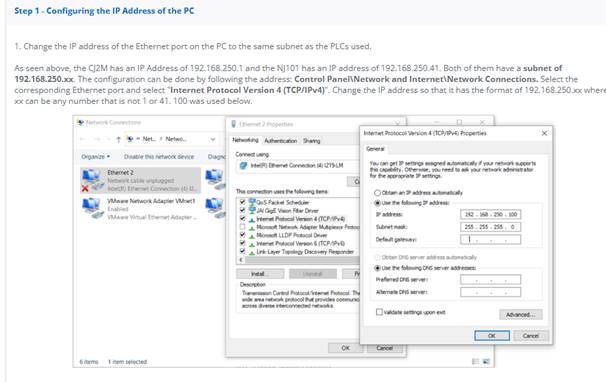This screenshot has height=382, width=606.
Task: Click Cancel in IPv4 Properties dialog
Action: 531,336
